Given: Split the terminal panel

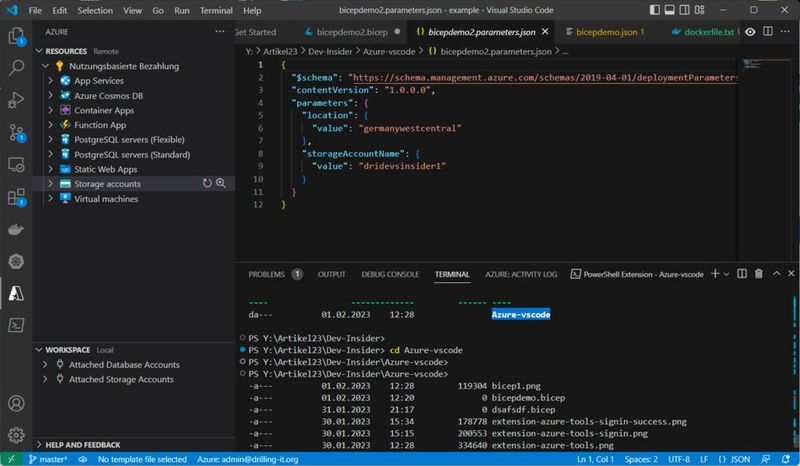Looking at the screenshot, I should tap(742, 274).
